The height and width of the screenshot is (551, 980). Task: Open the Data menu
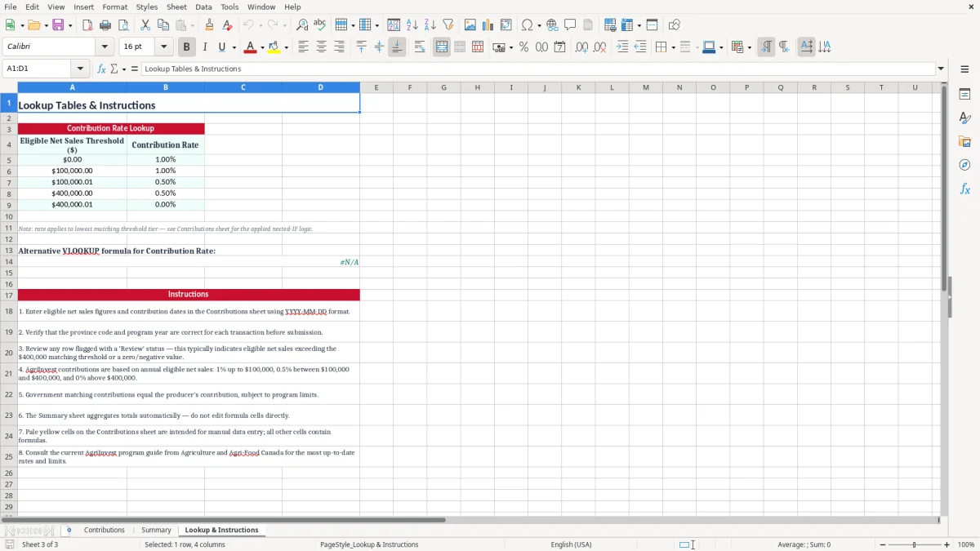pos(203,7)
